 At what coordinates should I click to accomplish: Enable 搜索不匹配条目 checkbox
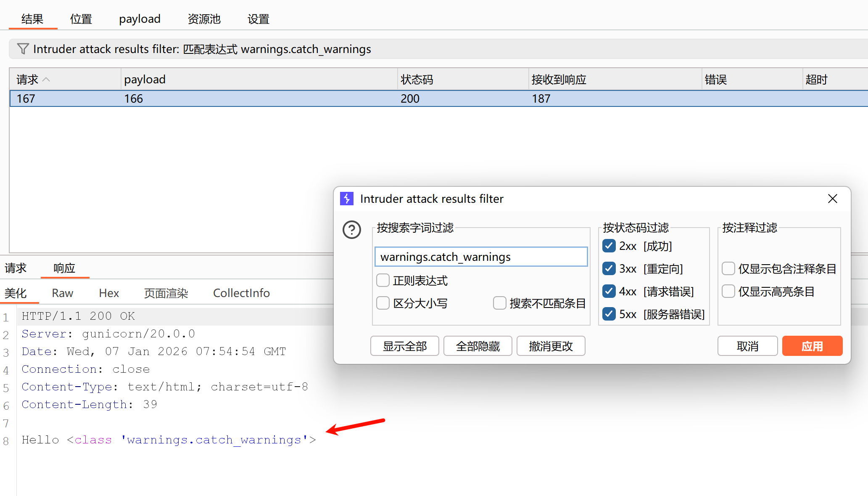point(499,303)
